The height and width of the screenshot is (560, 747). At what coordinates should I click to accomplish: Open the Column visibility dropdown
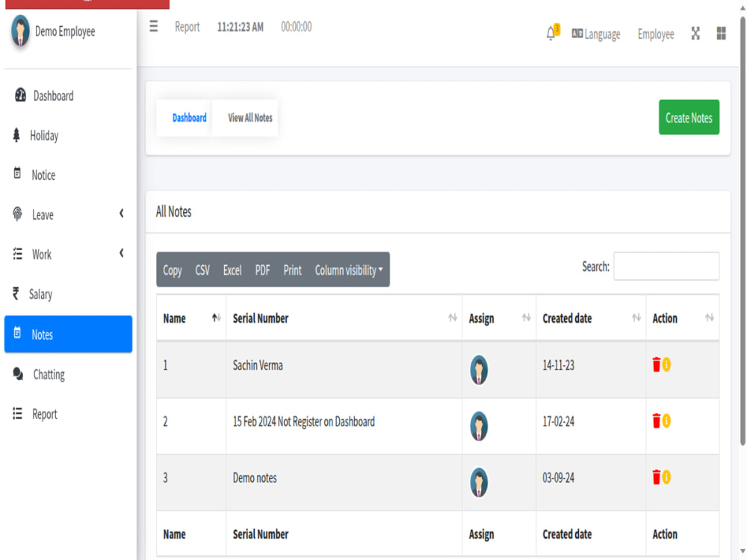pos(349,270)
